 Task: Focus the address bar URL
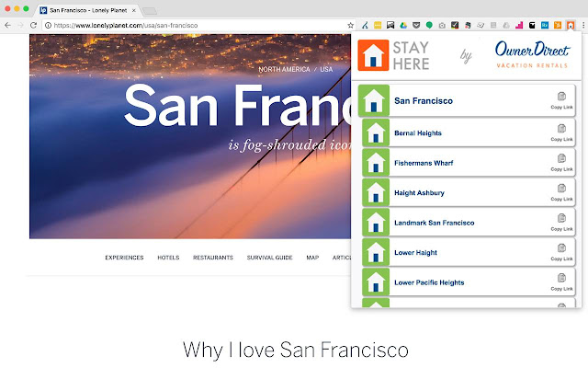[198, 25]
